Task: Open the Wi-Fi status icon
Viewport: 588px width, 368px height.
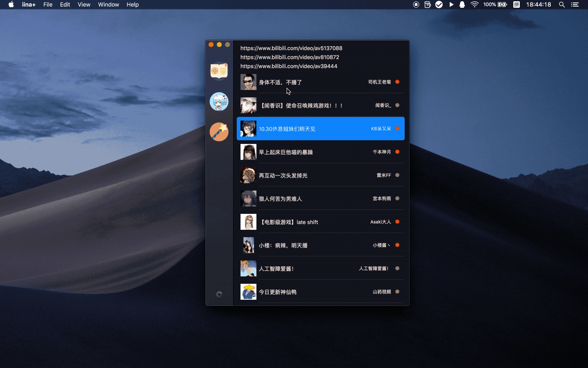Action: (x=474, y=4)
